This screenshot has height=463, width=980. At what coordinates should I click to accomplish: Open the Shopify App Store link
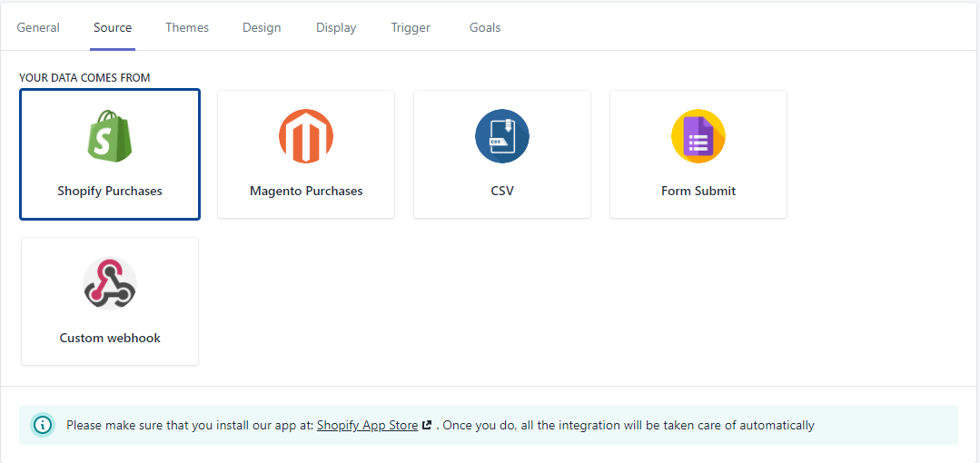pos(368,426)
